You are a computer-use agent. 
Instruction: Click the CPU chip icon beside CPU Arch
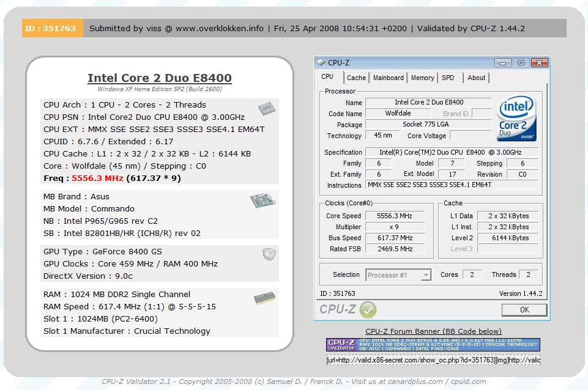point(267,109)
